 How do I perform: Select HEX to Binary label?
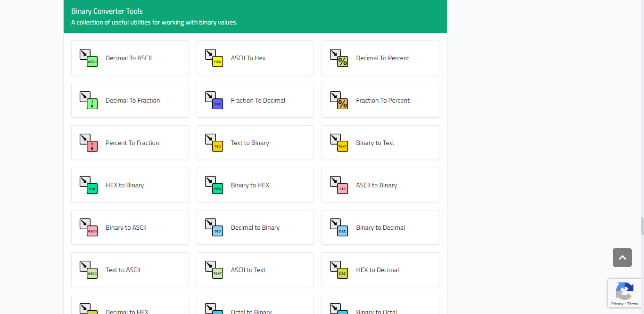click(124, 185)
